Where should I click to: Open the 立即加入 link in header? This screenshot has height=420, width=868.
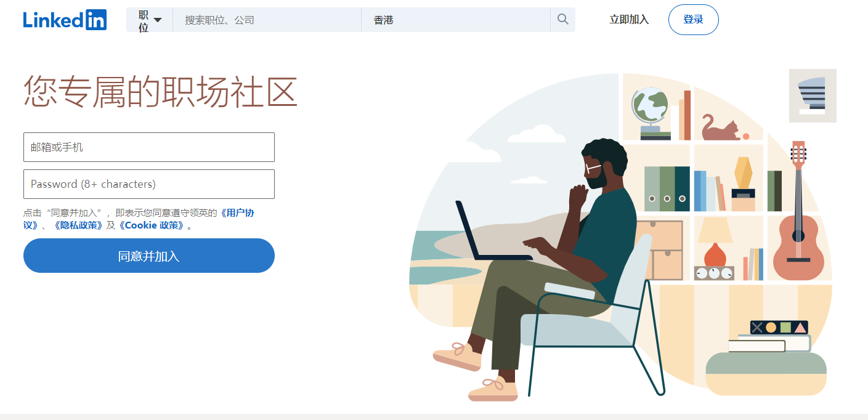pyautogui.click(x=629, y=20)
